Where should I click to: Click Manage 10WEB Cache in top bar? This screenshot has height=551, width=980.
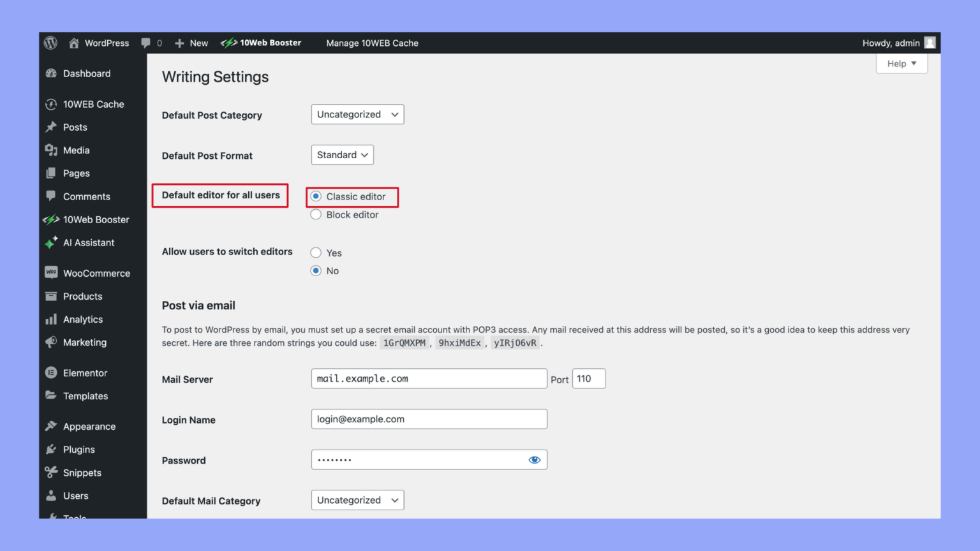click(x=372, y=43)
